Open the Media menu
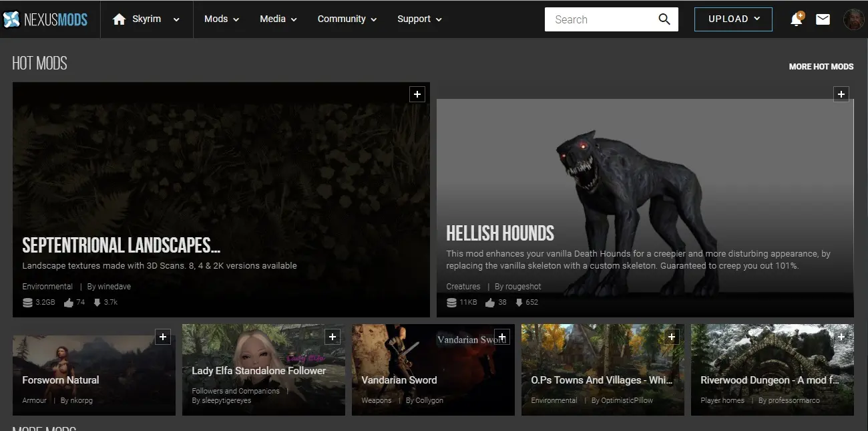Viewport: 868px width, 431px height. pyautogui.click(x=278, y=19)
